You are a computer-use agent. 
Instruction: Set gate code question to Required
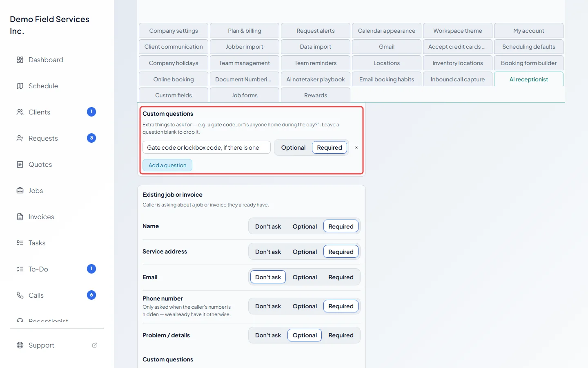[x=330, y=148]
